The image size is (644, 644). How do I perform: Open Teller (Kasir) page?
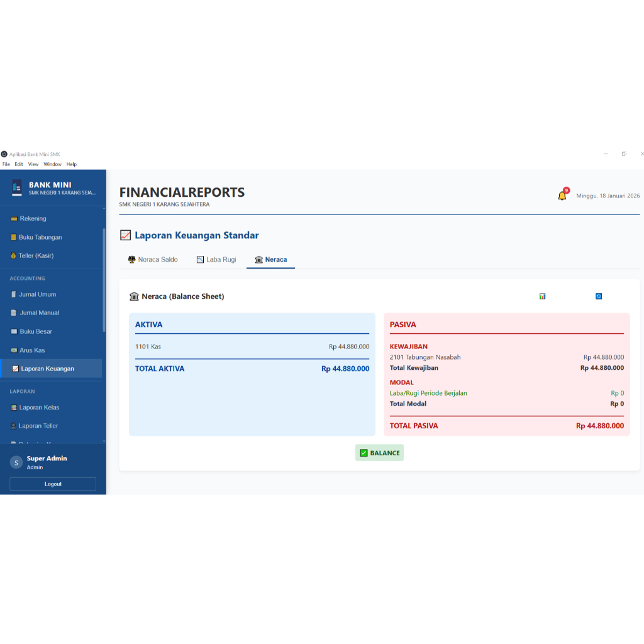point(51,255)
